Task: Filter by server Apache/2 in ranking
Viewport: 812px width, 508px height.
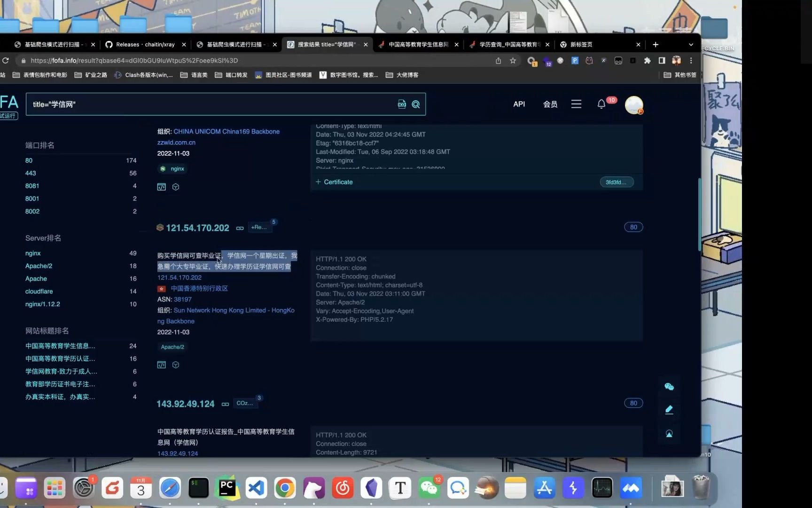Action: point(39,266)
